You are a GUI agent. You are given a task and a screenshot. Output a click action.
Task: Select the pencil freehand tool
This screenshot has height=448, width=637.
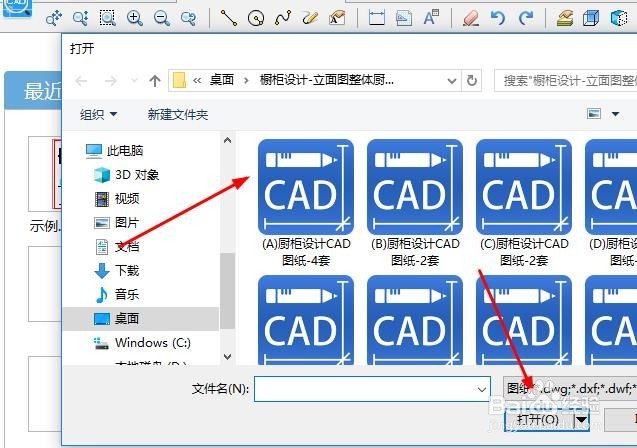pos(310,18)
